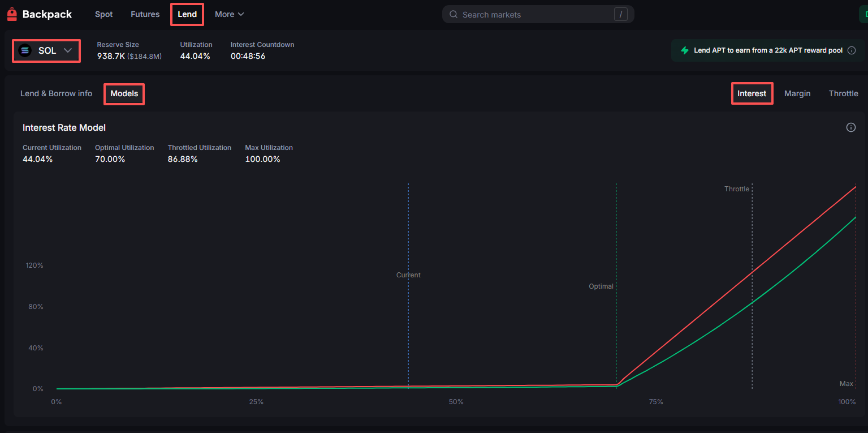The height and width of the screenshot is (433, 868).
Task: Expand the More navigation menu
Action: point(229,14)
